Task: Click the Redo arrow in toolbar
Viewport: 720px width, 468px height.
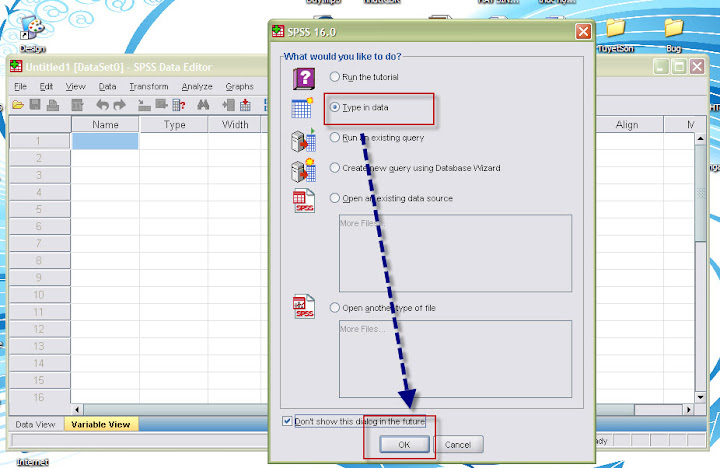Action: [119, 105]
